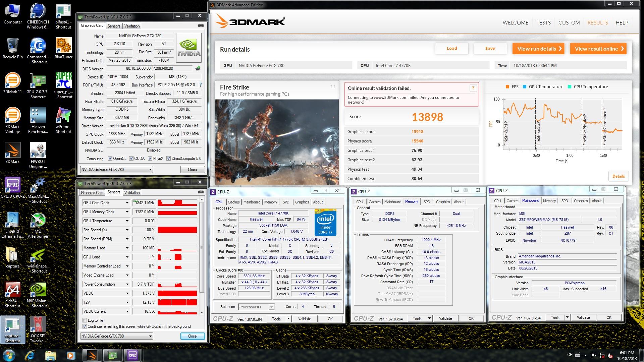The height and width of the screenshot is (362, 644).
Task: Click the Details button below the FPS chart
Action: [x=619, y=176]
